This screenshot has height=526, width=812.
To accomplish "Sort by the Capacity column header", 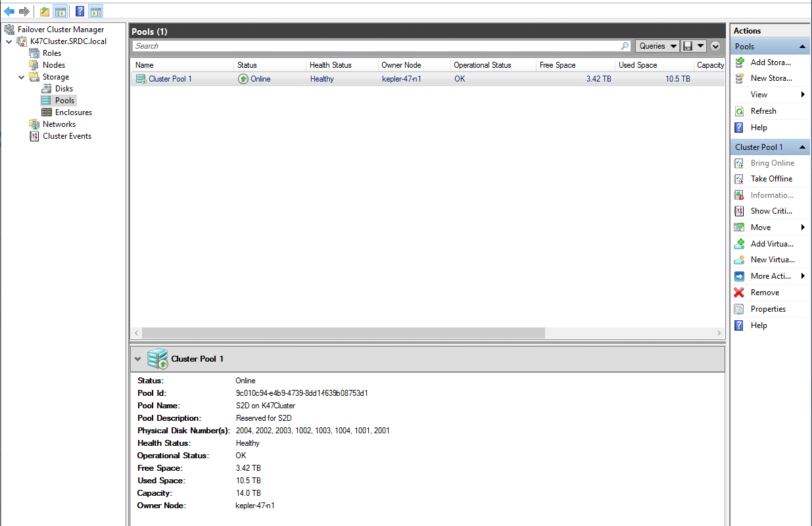I will click(710, 65).
